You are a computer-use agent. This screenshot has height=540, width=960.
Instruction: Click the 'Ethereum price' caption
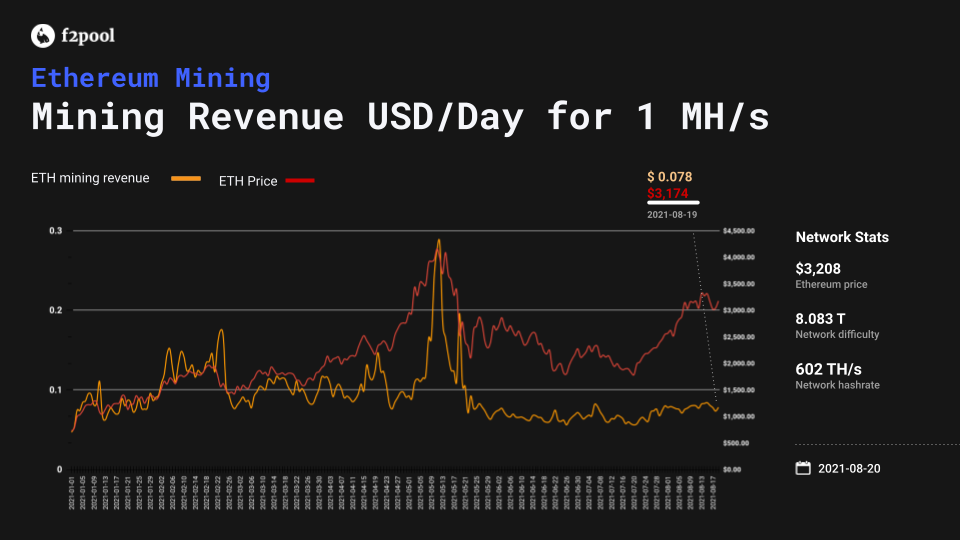coord(831,285)
